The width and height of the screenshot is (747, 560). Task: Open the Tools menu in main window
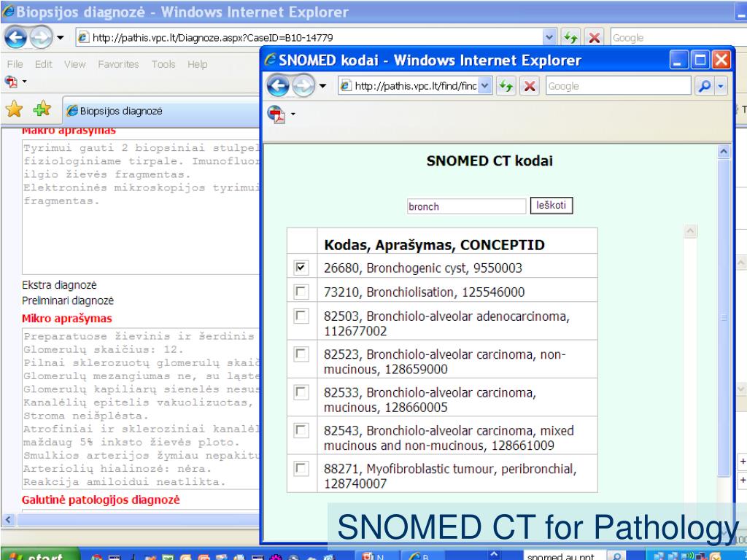[x=163, y=64]
